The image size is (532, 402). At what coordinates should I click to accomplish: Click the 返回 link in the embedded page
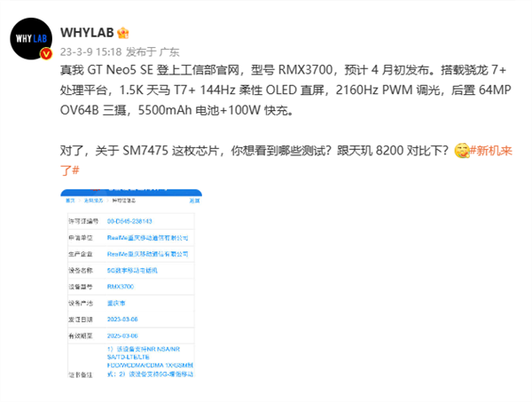(x=194, y=201)
